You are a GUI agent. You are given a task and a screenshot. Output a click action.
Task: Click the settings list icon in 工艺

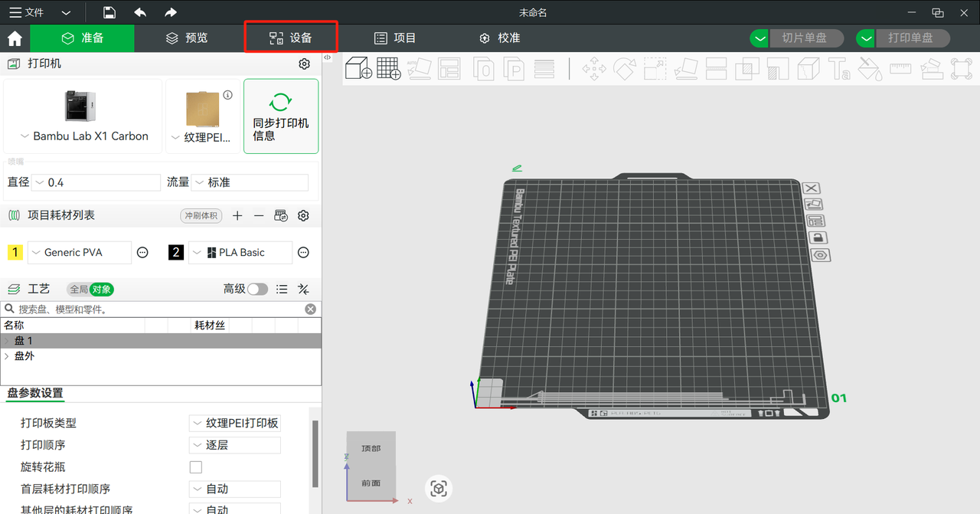coord(282,289)
